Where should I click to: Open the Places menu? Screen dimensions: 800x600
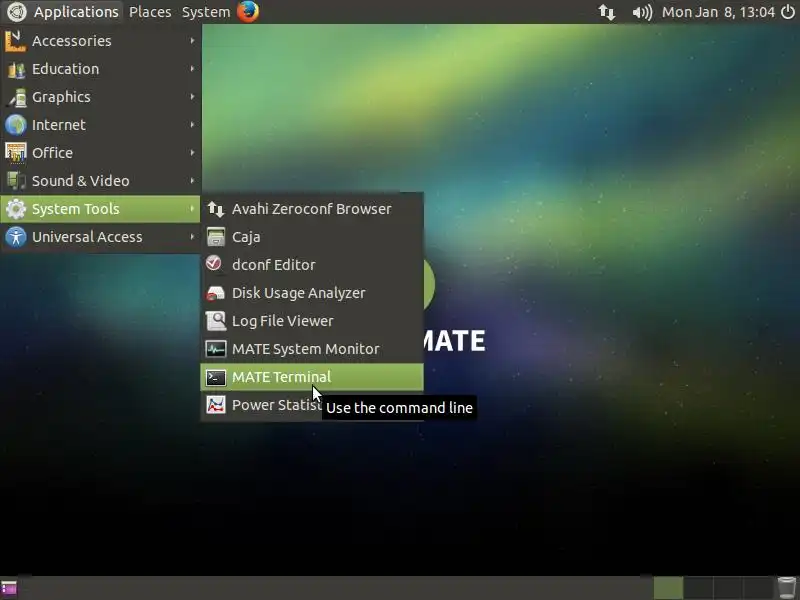pyautogui.click(x=149, y=12)
